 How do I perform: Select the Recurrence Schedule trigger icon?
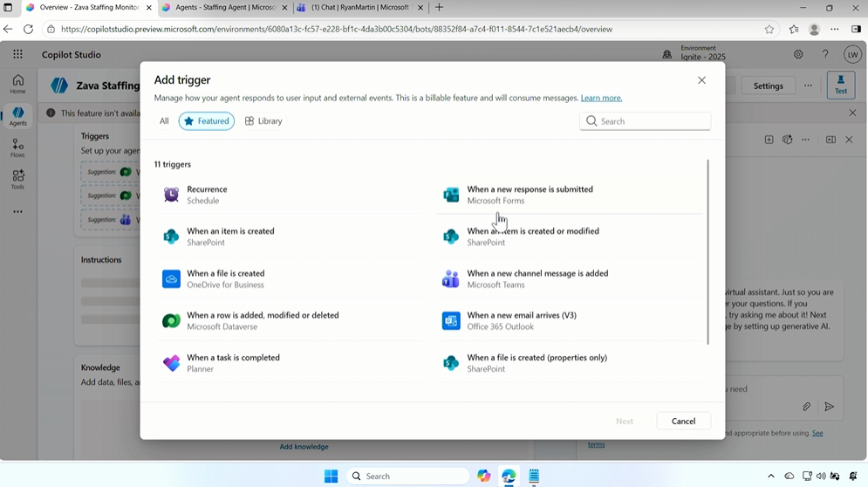[x=171, y=195]
